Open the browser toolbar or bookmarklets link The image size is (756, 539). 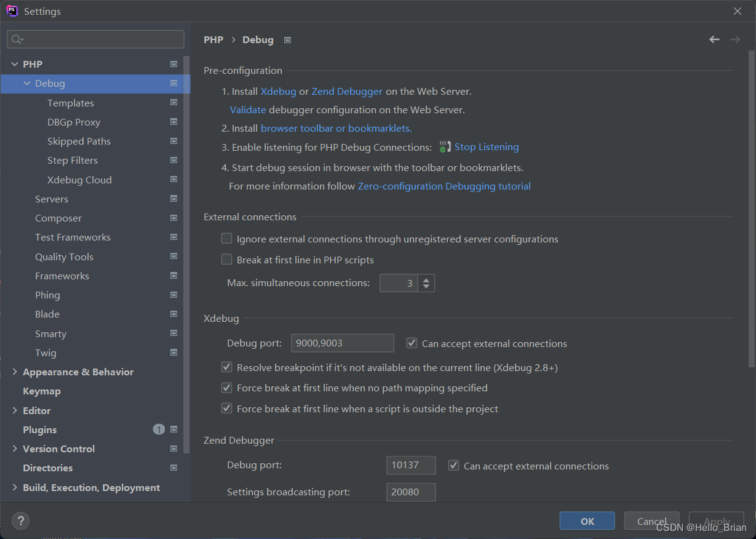[x=336, y=128]
